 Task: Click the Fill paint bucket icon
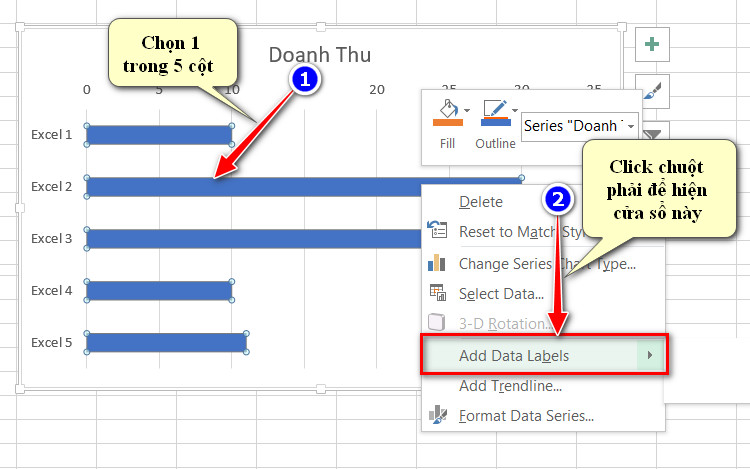448,108
